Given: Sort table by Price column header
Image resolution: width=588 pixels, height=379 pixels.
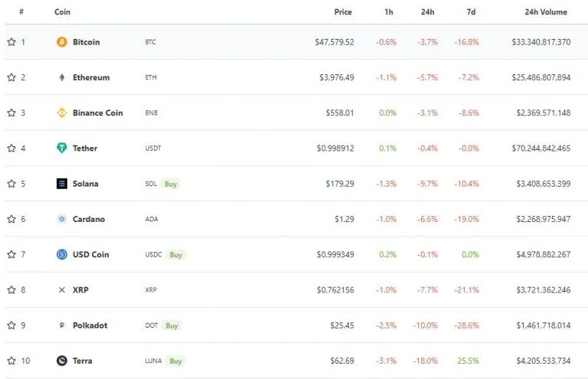Looking at the screenshot, I should 343,12.
